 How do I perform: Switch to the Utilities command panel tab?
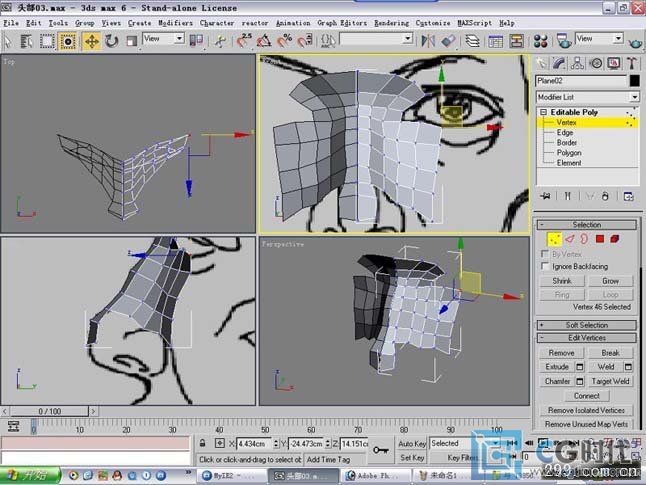pos(632,63)
